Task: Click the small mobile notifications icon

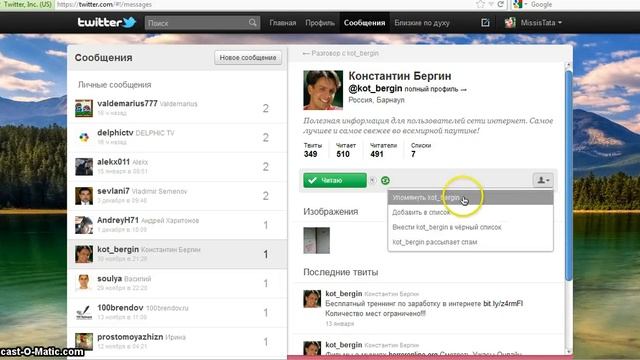Action: coord(372,180)
